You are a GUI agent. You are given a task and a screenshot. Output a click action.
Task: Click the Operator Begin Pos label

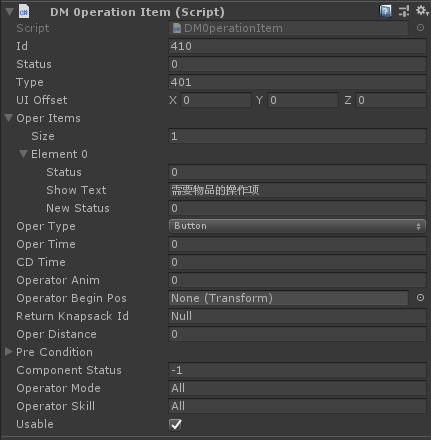click(x=71, y=298)
